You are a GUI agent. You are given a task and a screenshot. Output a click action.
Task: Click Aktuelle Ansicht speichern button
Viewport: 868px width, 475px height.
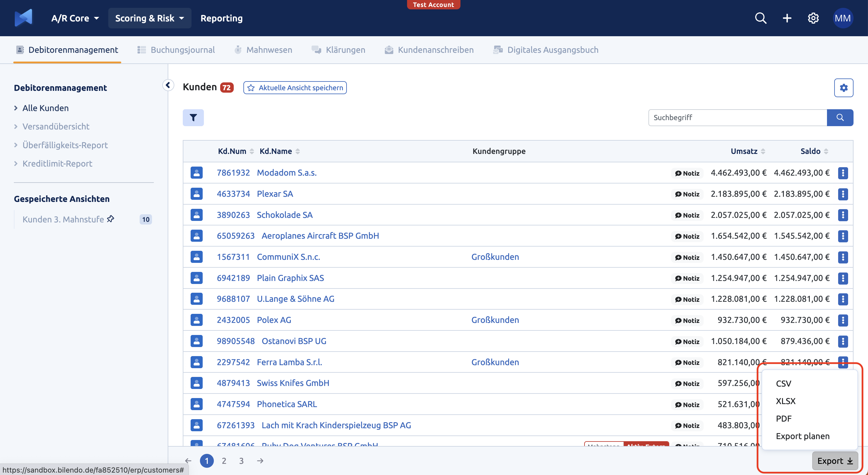[295, 88]
